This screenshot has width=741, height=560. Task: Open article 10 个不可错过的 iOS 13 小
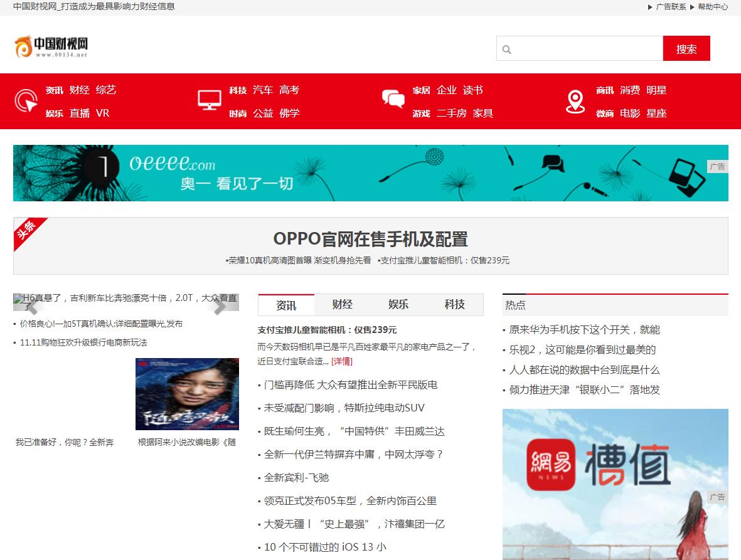tap(325, 547)
